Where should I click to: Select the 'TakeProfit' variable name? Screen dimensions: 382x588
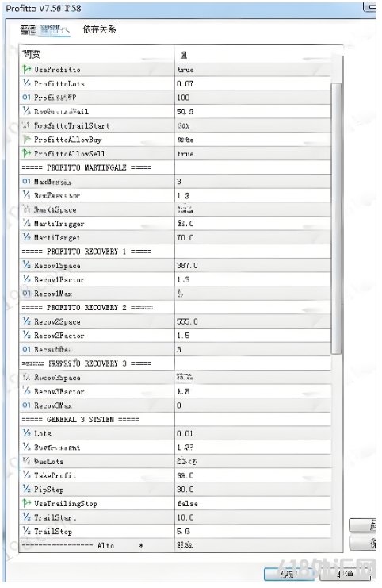click(x=55, y=475)
